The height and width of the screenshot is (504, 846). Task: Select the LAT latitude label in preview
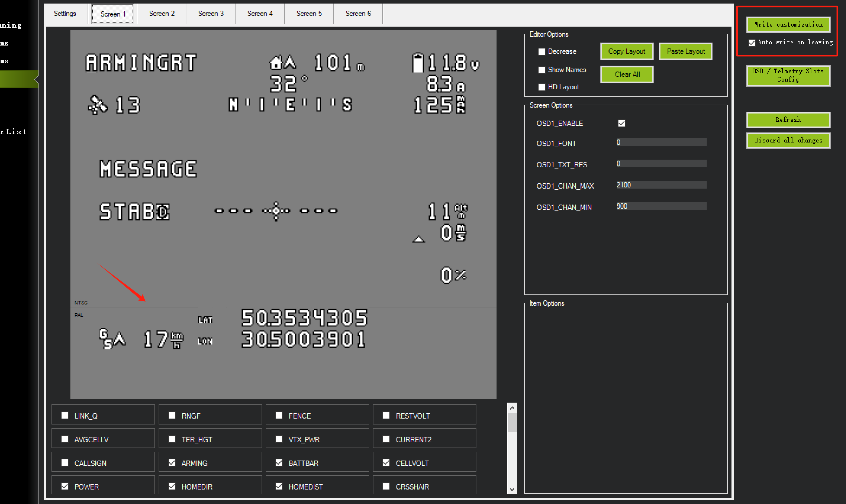(205, 320)
